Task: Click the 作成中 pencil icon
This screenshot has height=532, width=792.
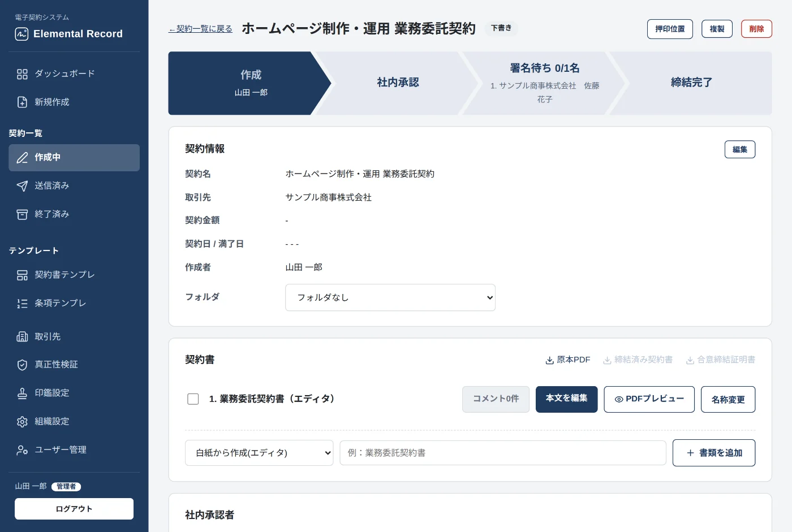Action: [x=22, y=158]
